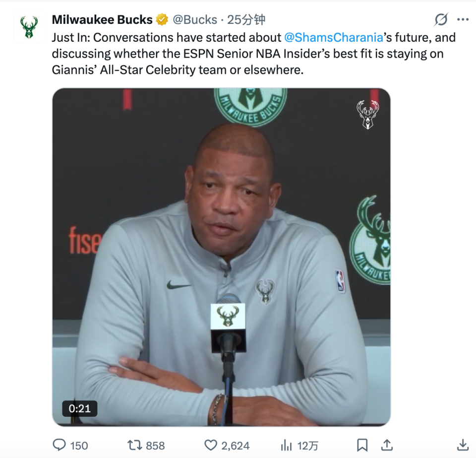476x458 pixels.
Task: Open the three-dot more options menu
Action: click(463, 20)
